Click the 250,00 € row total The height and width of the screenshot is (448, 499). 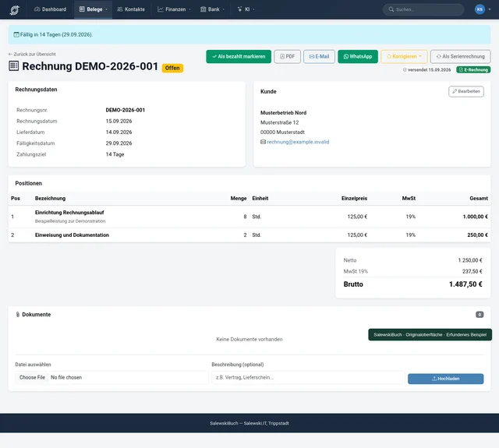[x=477, y=235]
